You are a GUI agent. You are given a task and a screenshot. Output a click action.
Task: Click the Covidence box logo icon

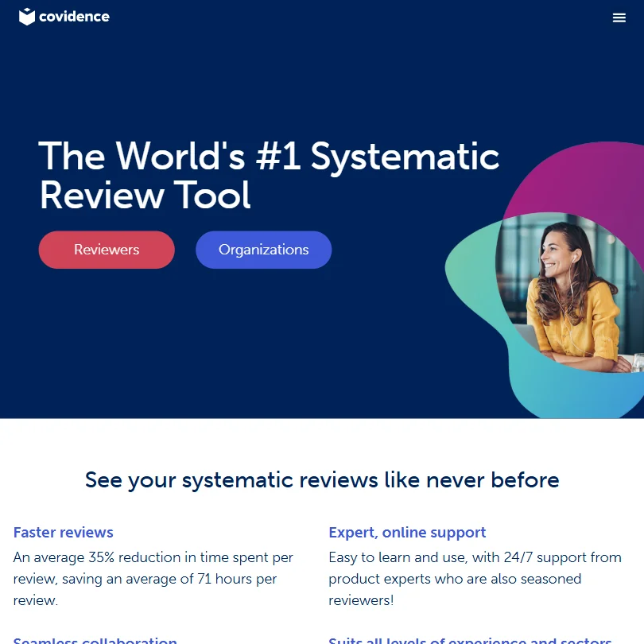click(27, 17)
